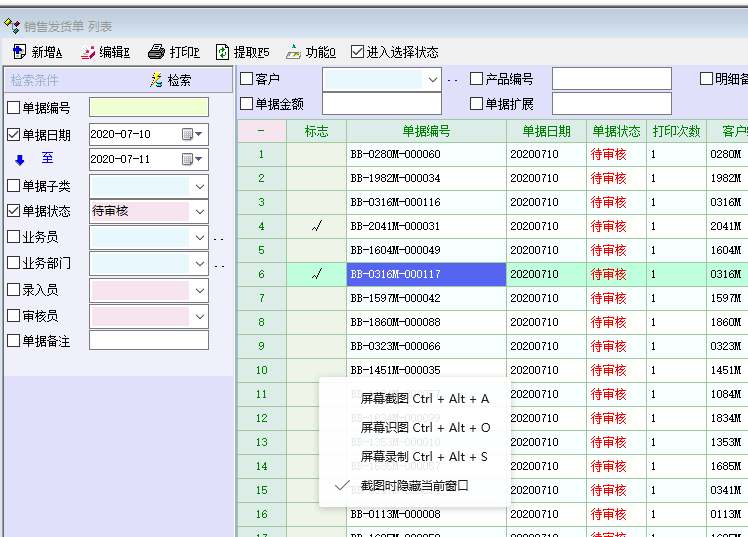Image resolution: width=748 pixels, height=537 pixels.
Task: Open the 单据子类 dropdown list
Action: pos(200,185)
